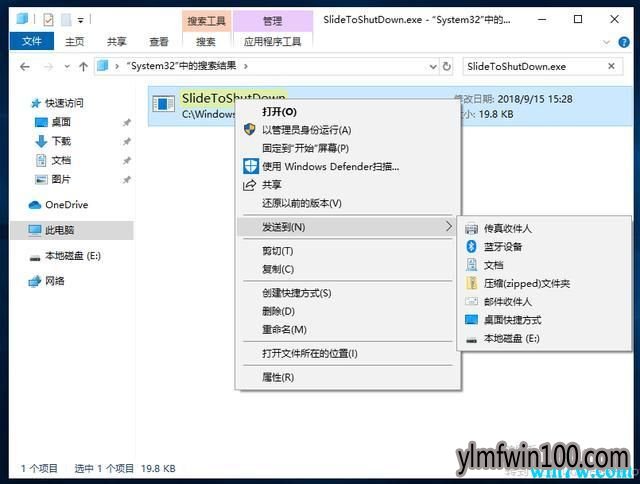Click the Documents icon in sidebar
Screen dimensions: 640x484
pyautogui.click(x=41, y=160)
